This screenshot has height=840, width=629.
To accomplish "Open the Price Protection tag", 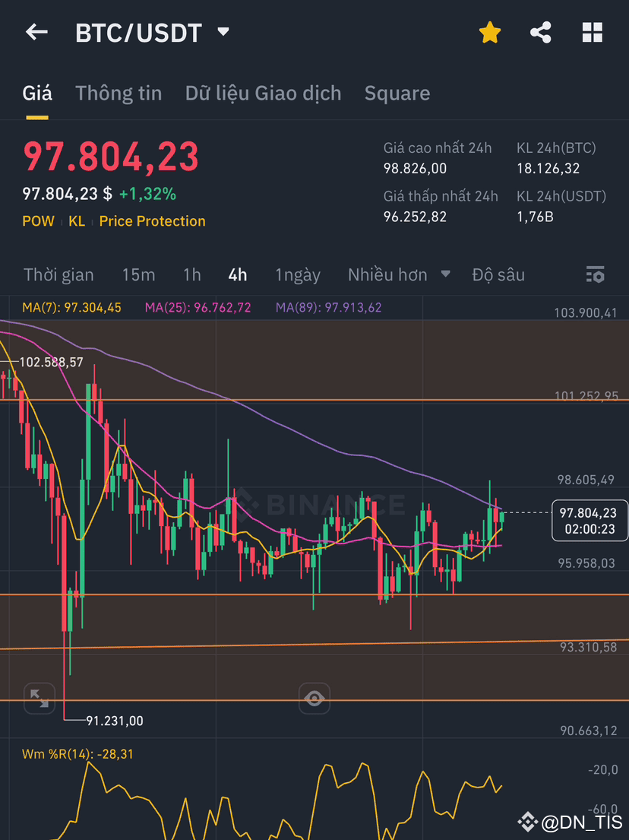I will click(152, 221).
